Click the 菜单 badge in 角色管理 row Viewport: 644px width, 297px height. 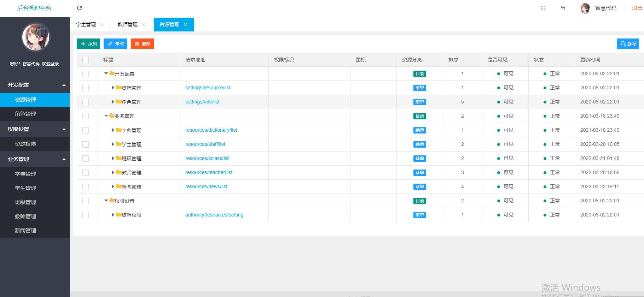[x=420, y=102]
